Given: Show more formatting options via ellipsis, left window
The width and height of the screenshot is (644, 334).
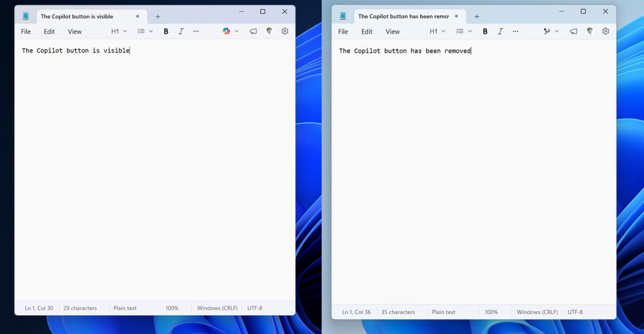Looking at the screenshot, I should pos(196,31).
